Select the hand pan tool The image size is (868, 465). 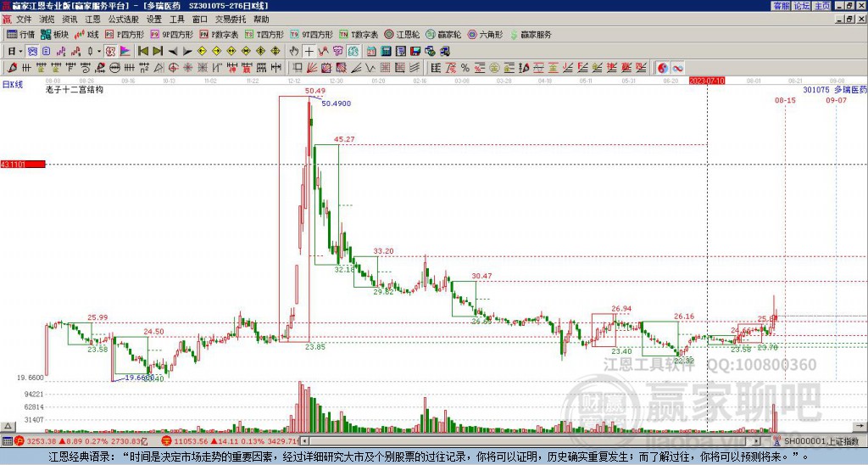pos(294,52)
